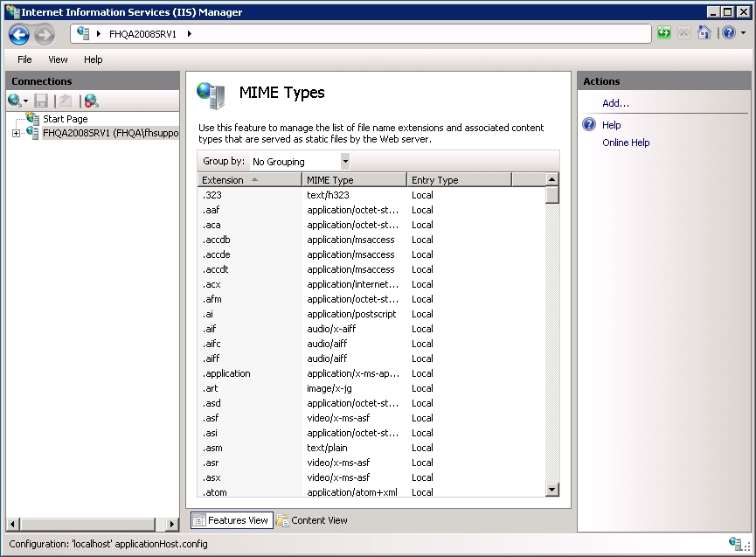This screenshot has width=756, height=557.
Task: Open the File menu
Action: 24,59
